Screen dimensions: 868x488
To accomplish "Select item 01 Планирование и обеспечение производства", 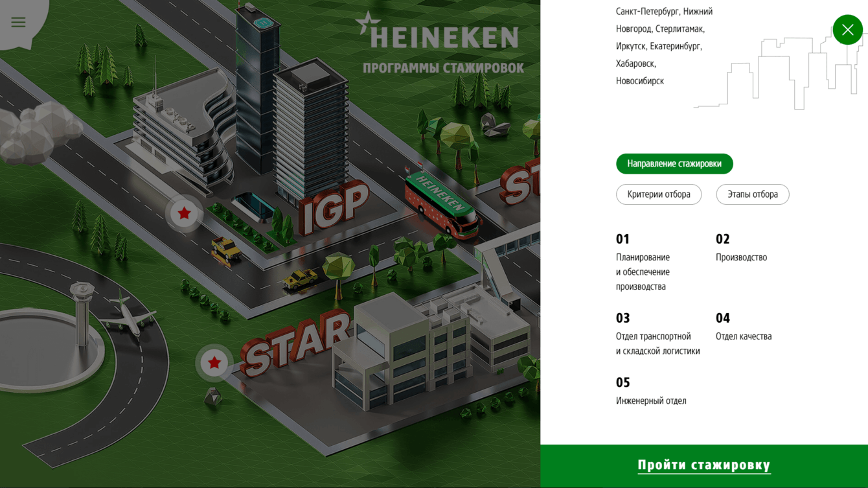I will click(x=643, y=262).
